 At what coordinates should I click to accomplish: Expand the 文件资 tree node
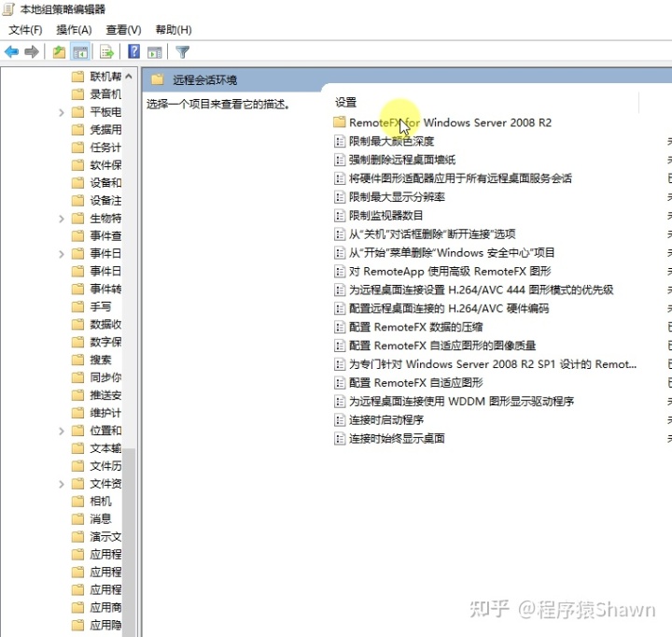[x=62, y=484]
